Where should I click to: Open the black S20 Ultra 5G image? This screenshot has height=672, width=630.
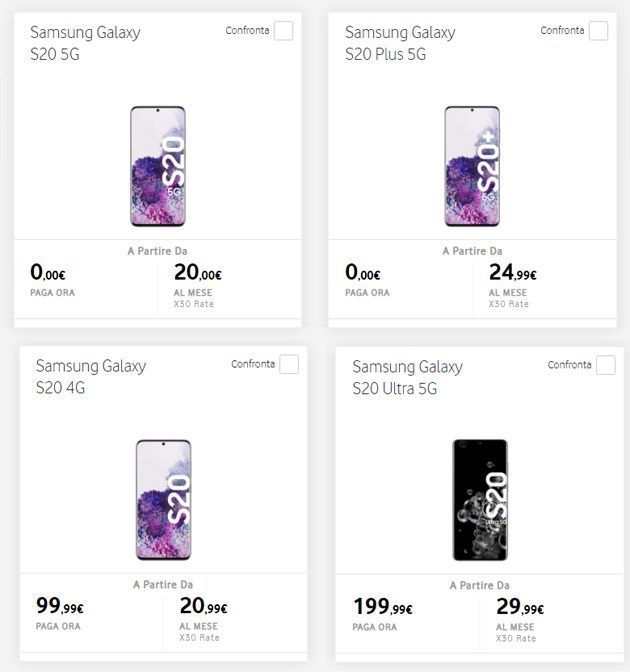(480, 499)
